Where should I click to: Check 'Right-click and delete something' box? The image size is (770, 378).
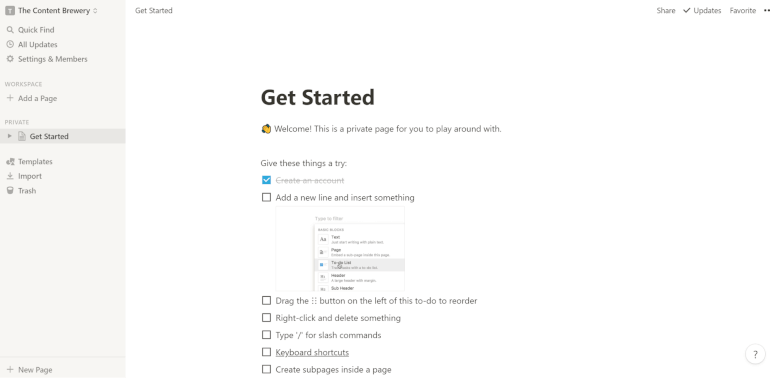[266, 318]
